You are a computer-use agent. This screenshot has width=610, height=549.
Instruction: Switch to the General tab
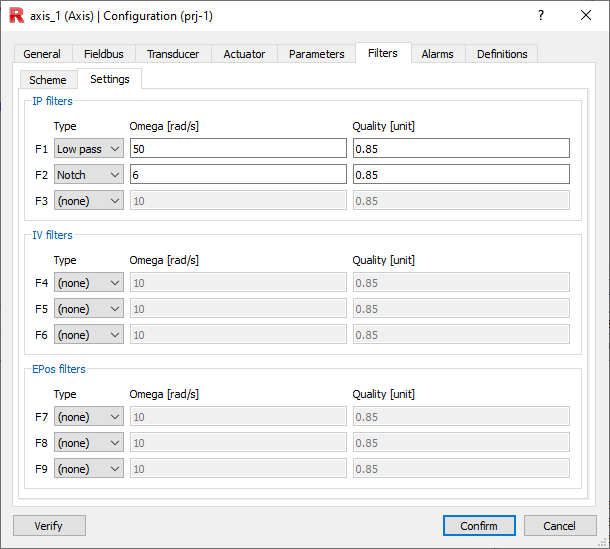[42, 54]
